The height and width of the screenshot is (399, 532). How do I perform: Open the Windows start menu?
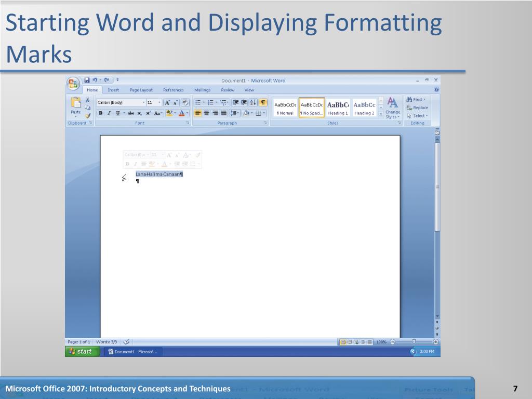(x=82, y=352)
